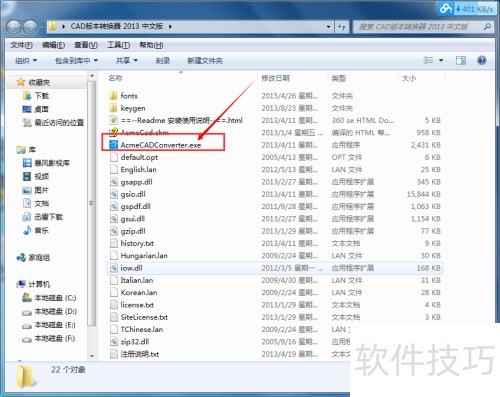Open Local Disk (C:)
500x397 pixels.
coord(49,298)
